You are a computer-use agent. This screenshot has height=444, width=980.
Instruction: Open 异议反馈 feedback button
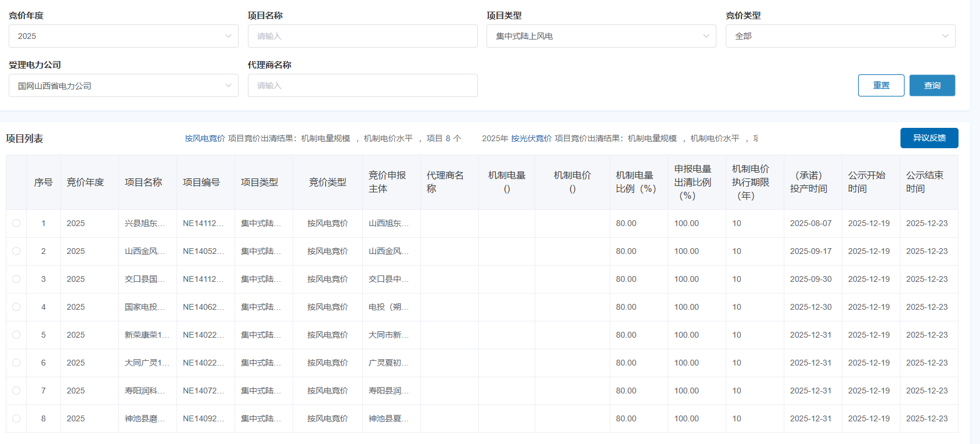pyautogui.click(x=929, y=138)
